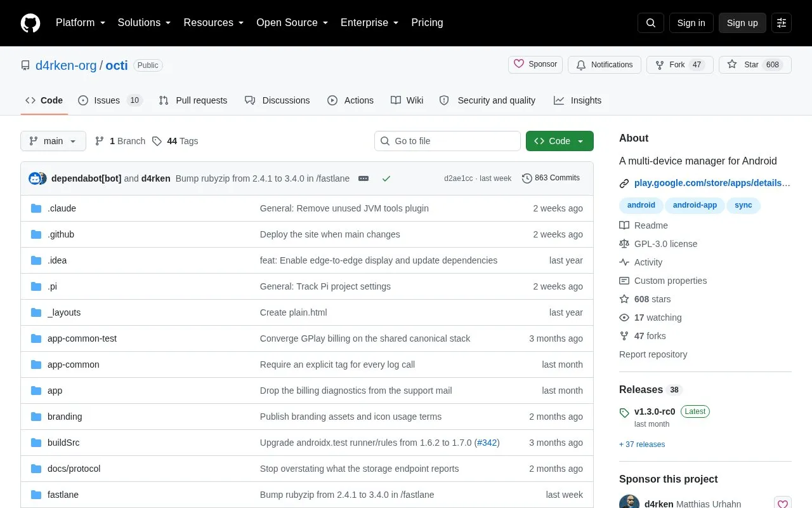The width and height of the screenshot is (812, 508).
Task: Open the v1.3.0-rc0 release
Action: [655, 411]
